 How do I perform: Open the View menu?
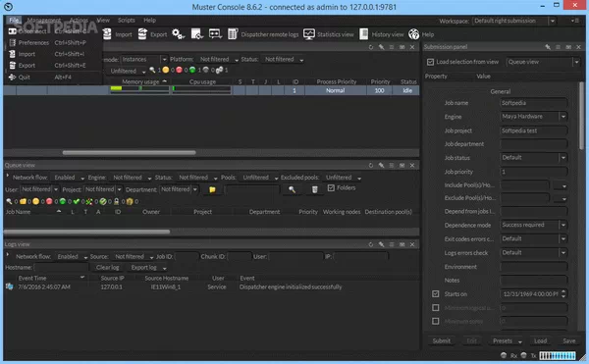103,21
